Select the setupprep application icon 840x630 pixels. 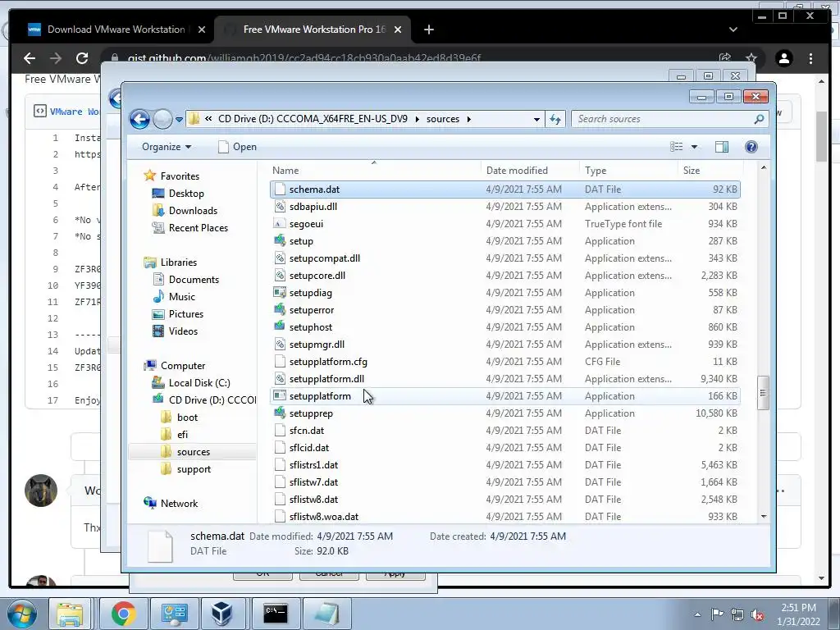[280, 413]
